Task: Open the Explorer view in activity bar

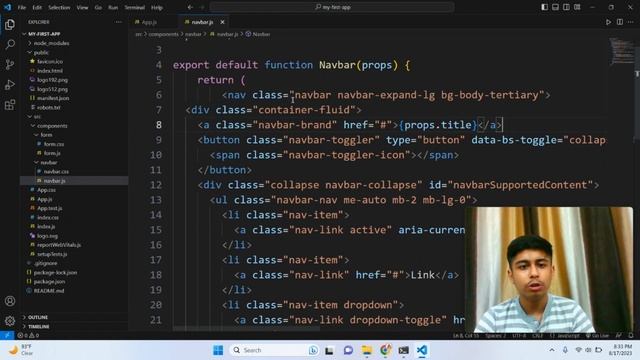Action: click(x=10, y=24)
